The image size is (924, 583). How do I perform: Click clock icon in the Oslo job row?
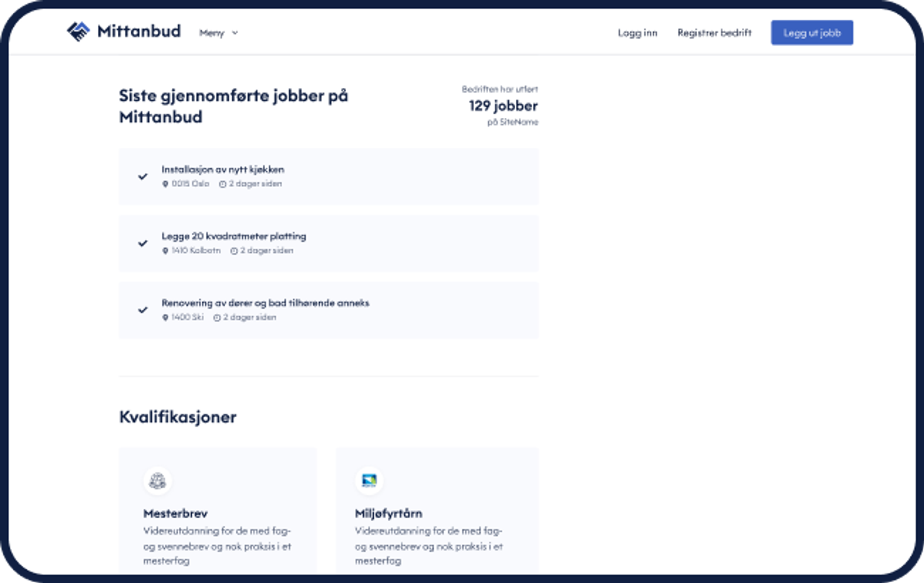(x=223, y=184)
